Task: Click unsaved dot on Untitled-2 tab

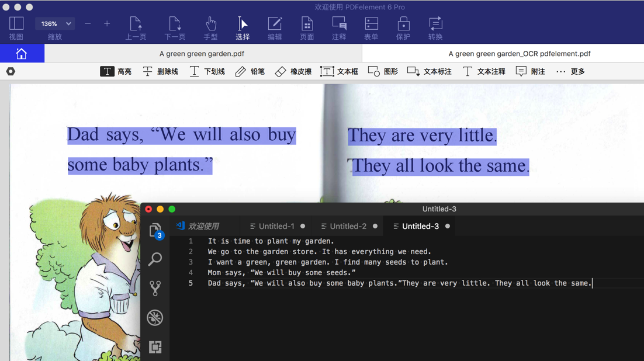Action: (375, 226)
